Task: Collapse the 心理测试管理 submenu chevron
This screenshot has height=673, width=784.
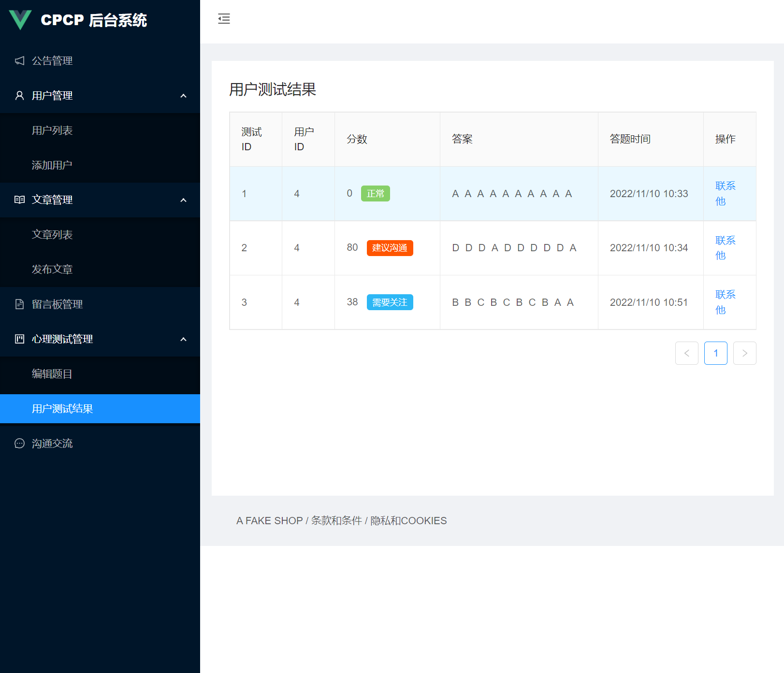Action: (183, 339)
